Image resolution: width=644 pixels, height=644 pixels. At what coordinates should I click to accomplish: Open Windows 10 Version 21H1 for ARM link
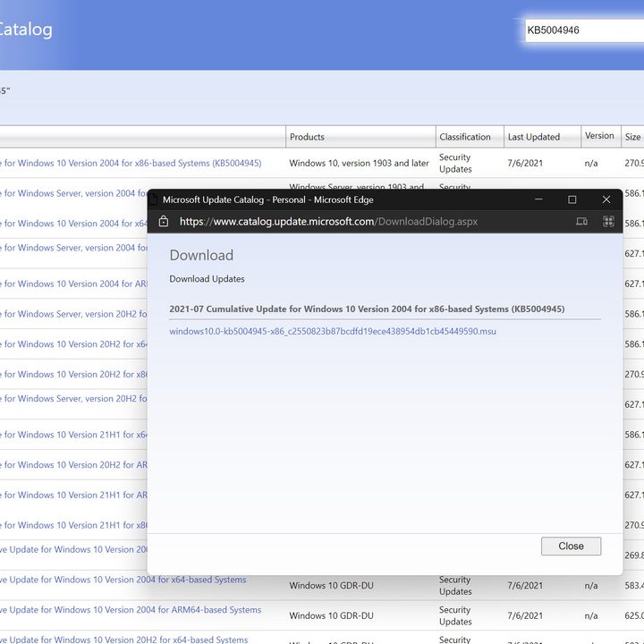[x=74, y=495]
